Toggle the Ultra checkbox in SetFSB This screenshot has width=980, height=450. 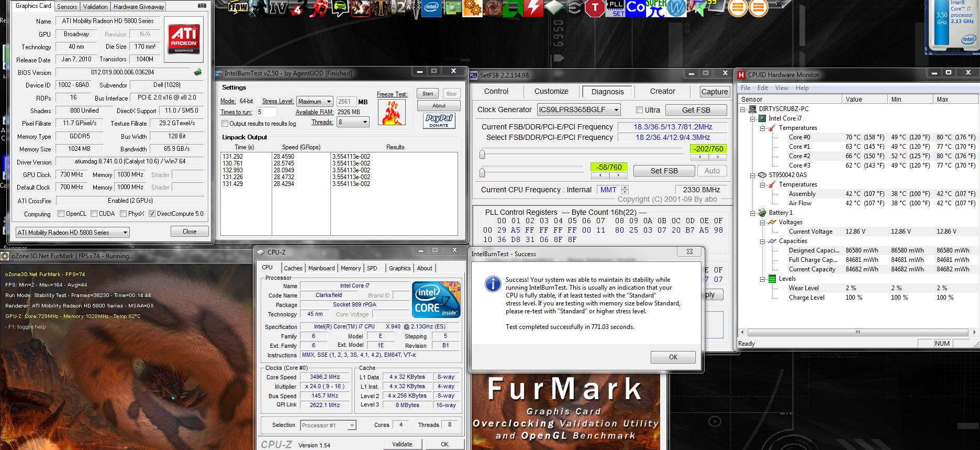pos(639,110)
